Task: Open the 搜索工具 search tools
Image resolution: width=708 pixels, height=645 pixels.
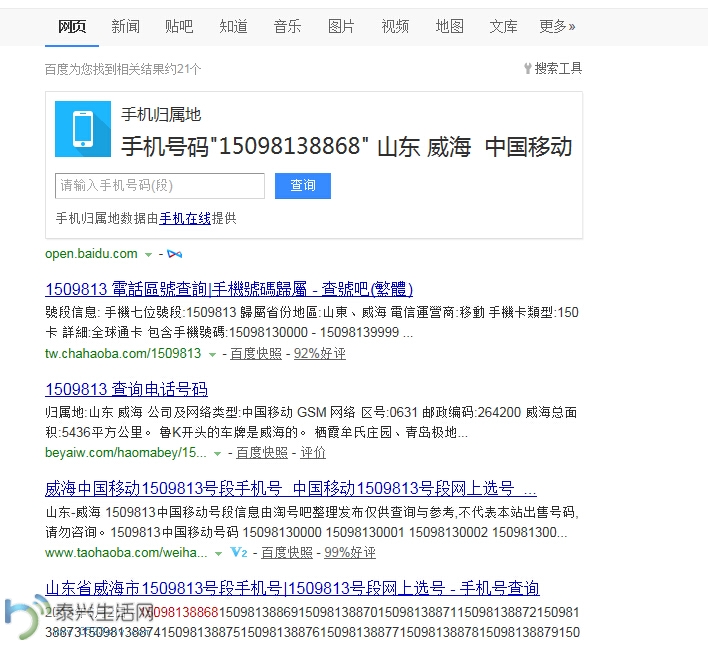Action: (x=552, y=69)
